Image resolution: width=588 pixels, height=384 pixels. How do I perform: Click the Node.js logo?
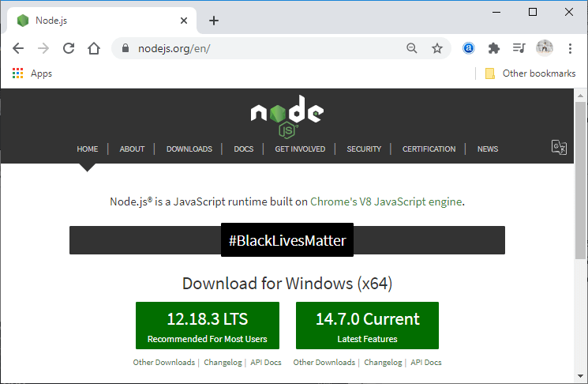287,116
